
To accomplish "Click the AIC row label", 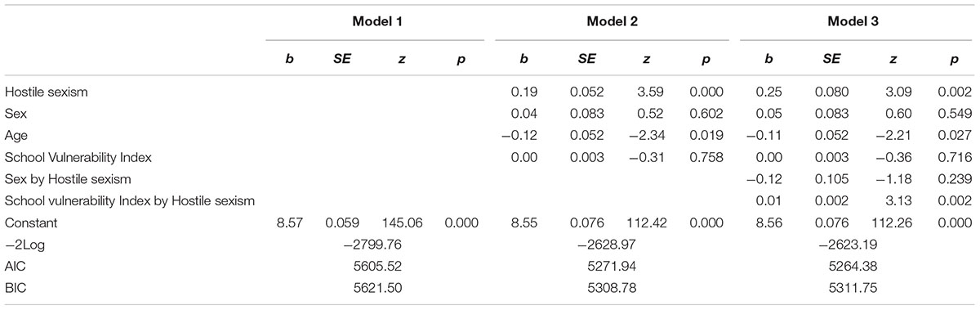I will coord(15,266).
